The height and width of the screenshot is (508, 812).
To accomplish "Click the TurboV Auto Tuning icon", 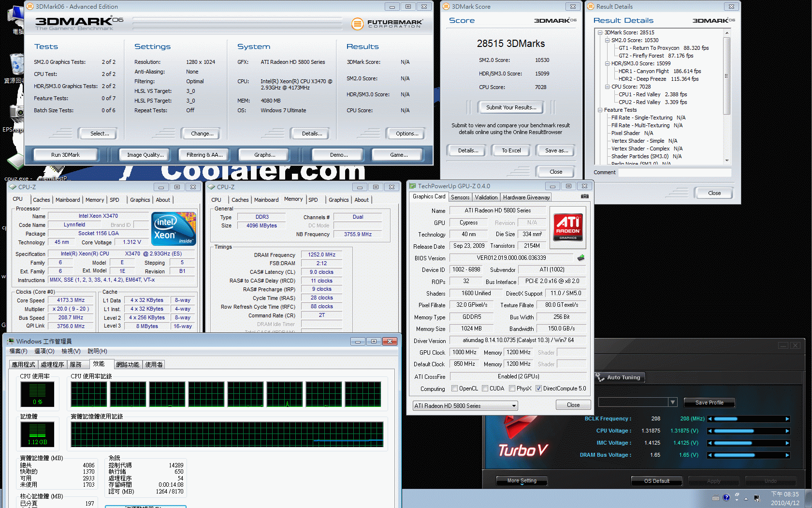I will pos(600,377).
